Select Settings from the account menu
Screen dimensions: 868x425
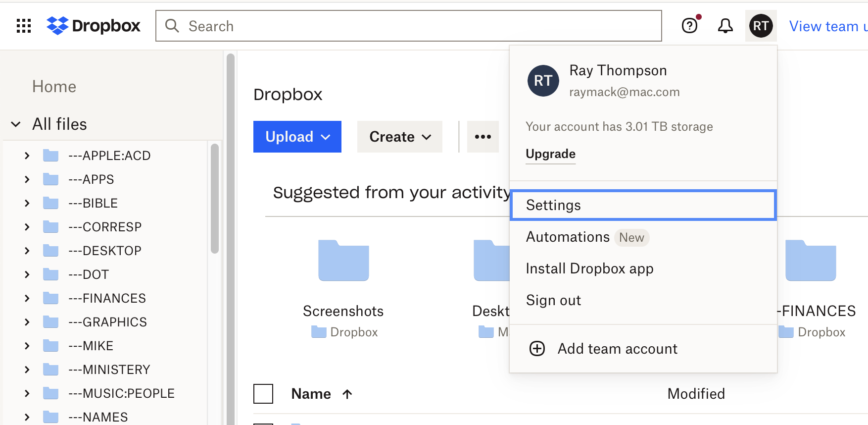pyautogui.click(x=642, y=205)
